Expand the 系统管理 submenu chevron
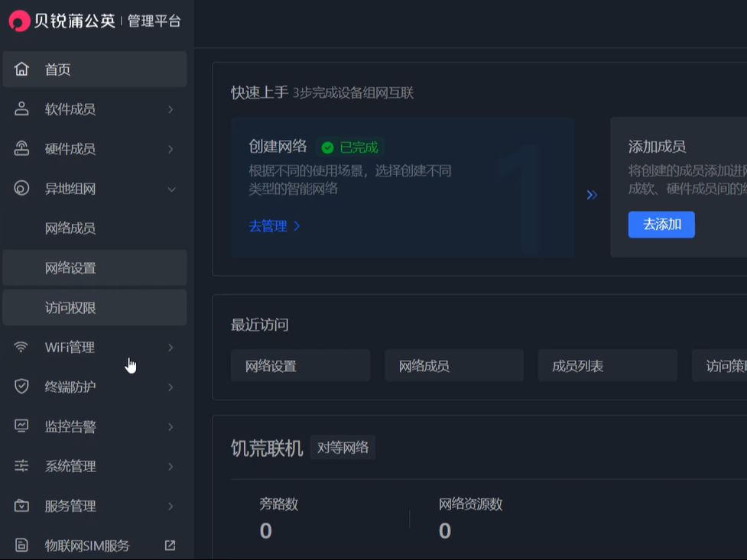Screen dimensions: 747x560 [x=171, y=466]
